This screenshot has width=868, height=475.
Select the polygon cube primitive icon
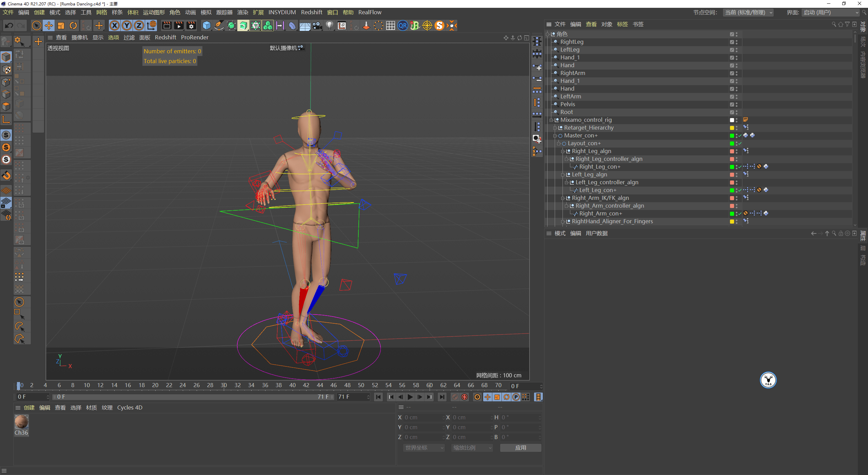point(206,25)
